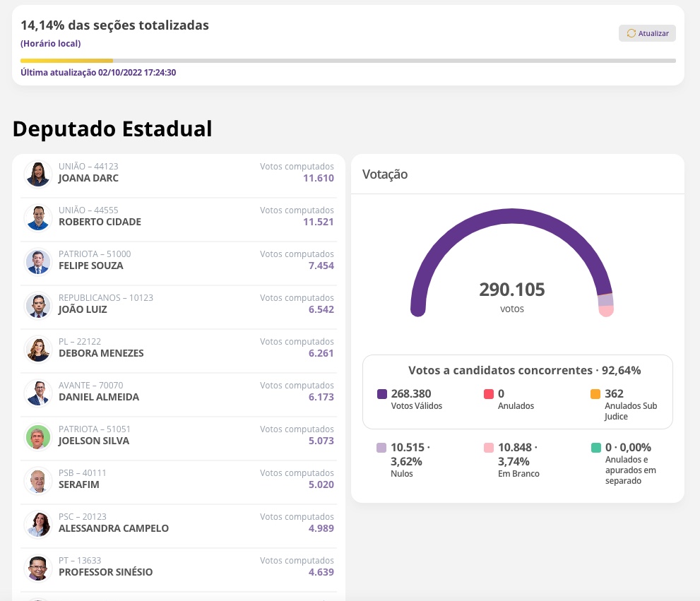Select Joelson Silva's candidate picture
This screenshot has height=601, width=700.
pos(38,436)
